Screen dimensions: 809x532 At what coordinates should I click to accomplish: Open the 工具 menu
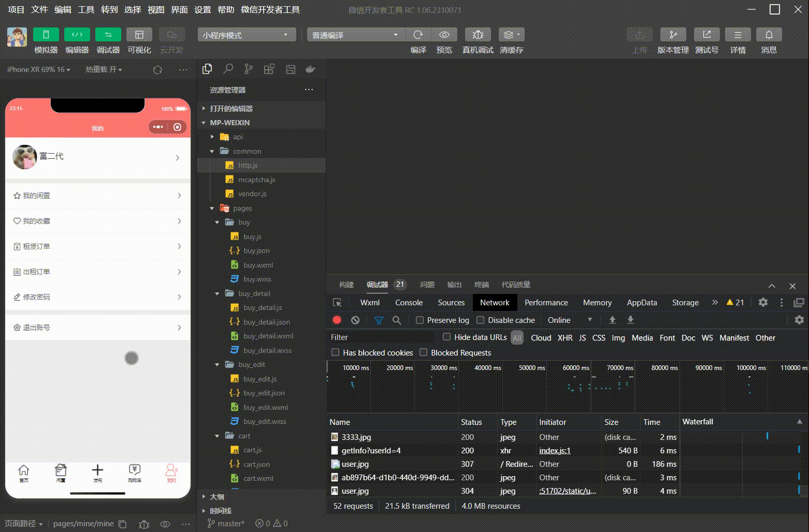click(x=86, y=9)
